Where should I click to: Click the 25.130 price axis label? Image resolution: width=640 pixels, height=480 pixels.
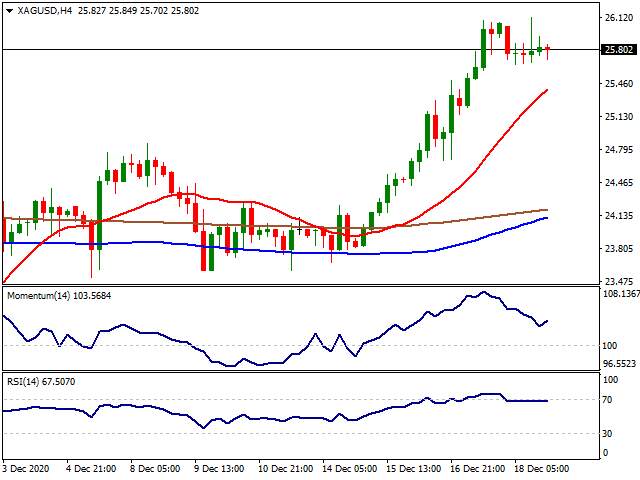(619, 117)
